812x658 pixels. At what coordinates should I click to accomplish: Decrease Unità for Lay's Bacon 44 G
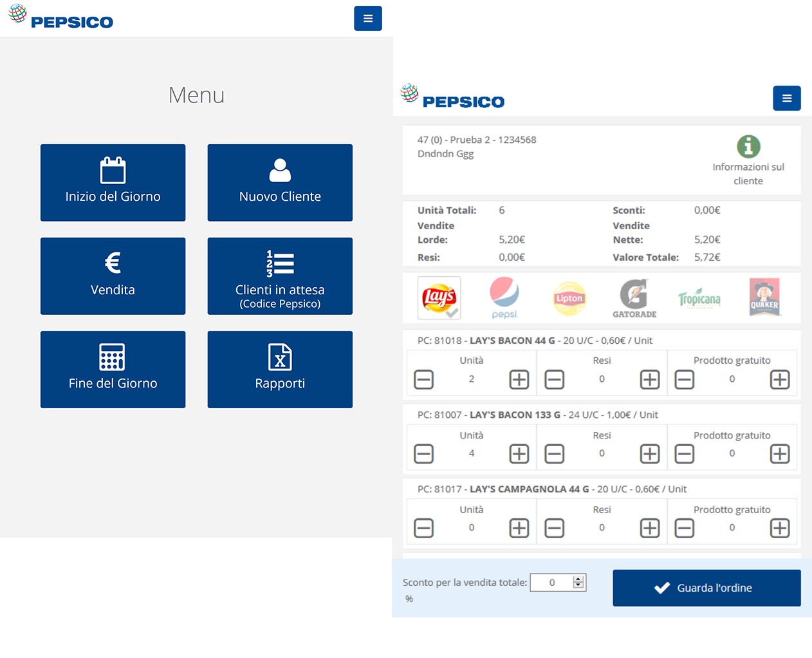tap(423, 380)
